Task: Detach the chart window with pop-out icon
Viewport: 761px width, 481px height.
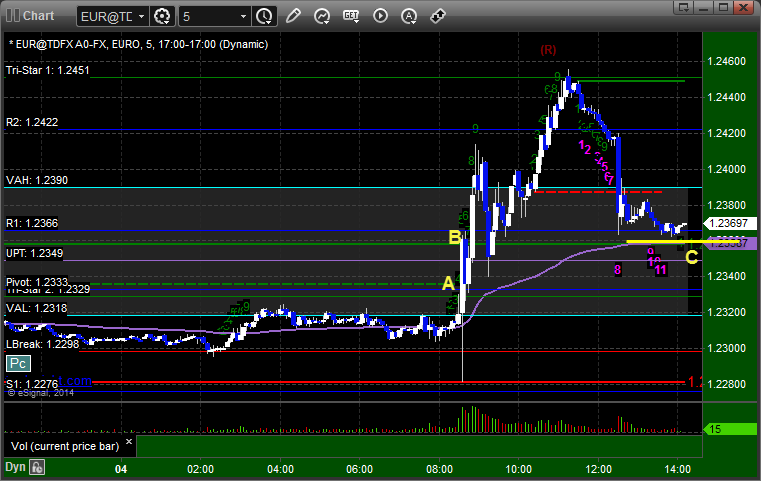Action: (x=684, y=7)
